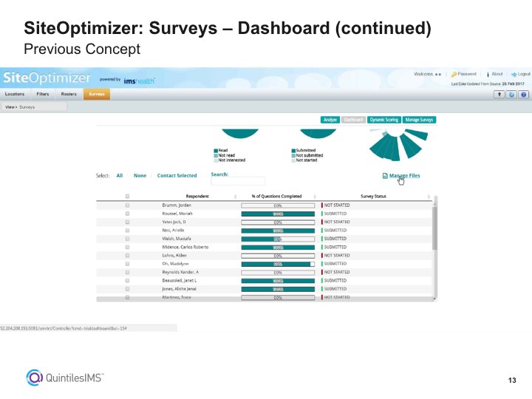Sort by the Respondent column arrows
Viewport: 532px width, 399px height.
pos(235,197)
